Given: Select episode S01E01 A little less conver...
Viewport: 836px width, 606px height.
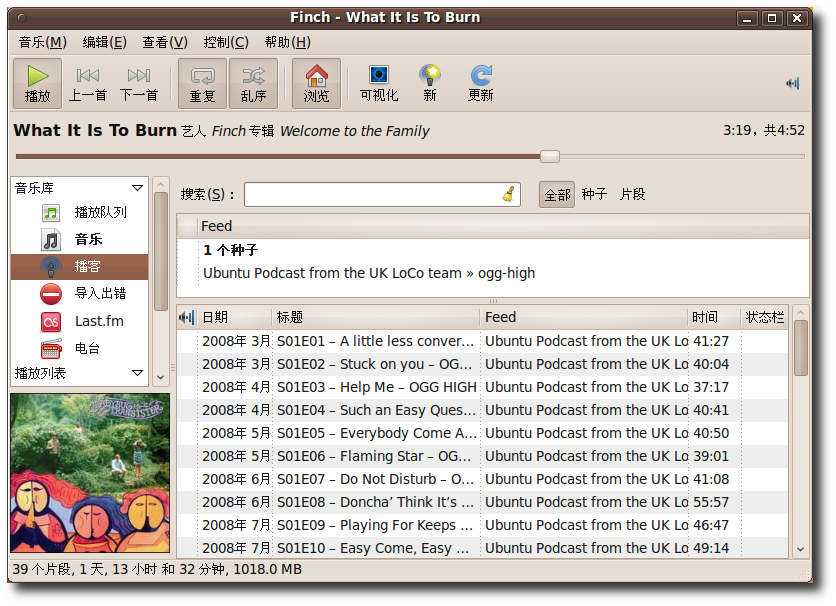Looking at the screenshot, I should (483, 341).
